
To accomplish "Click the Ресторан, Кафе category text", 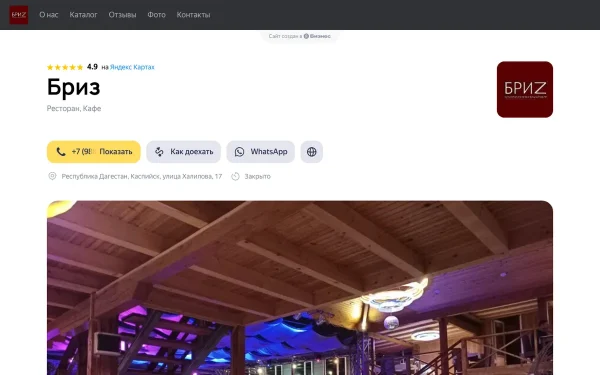I will (x=74, y=109).
